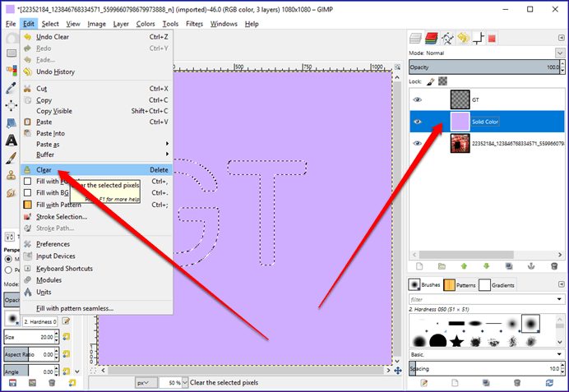Duplicate the selected layer
569x392 pixels.
tap(509, 266)
